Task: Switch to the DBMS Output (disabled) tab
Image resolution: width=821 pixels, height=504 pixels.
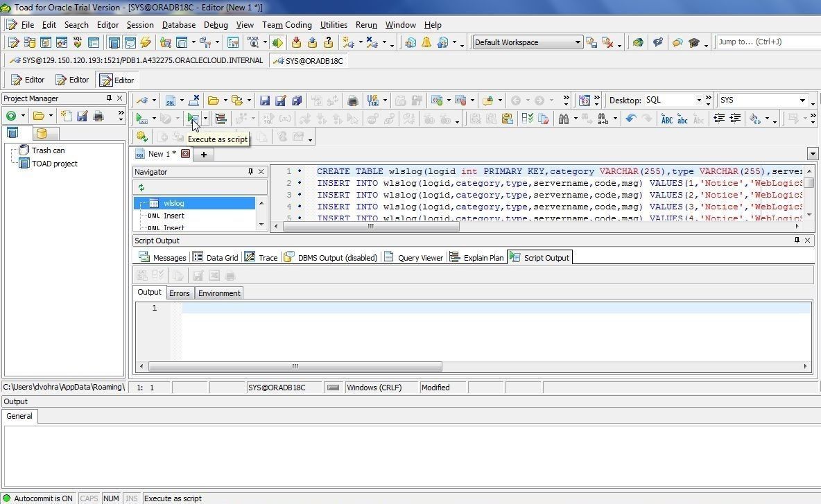Action: click(330, 257)
